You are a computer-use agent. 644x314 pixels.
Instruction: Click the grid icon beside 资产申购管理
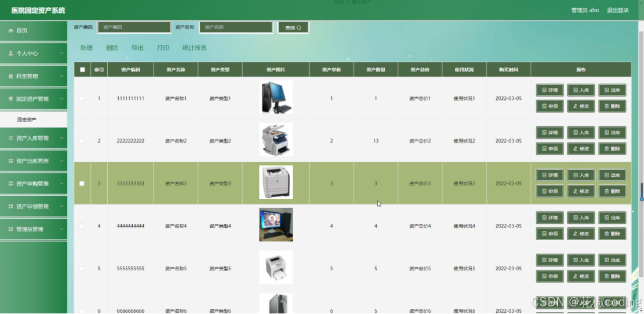[x=10, y=184]
